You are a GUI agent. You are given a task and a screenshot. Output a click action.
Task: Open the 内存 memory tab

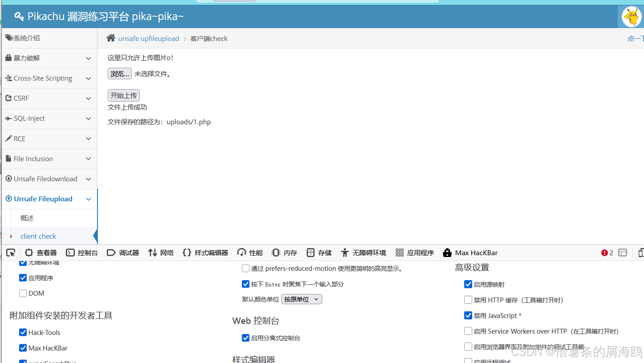point(284,253)
